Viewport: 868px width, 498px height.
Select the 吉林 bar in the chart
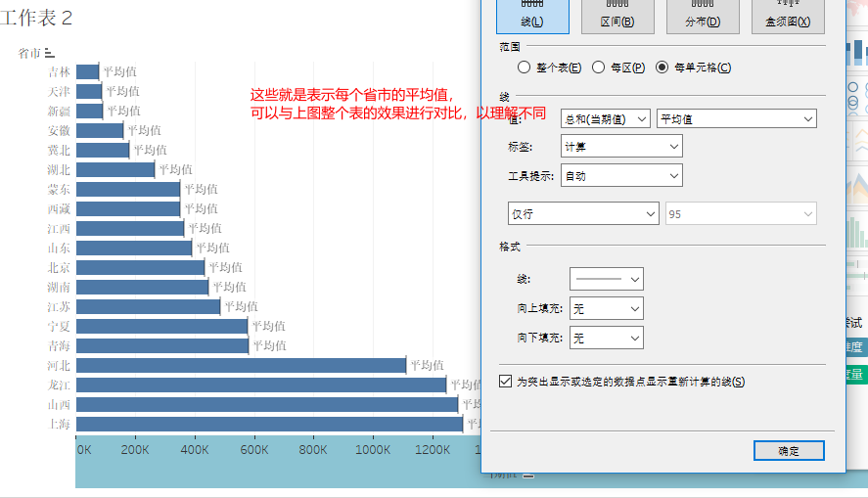click(x=87, y=72)
